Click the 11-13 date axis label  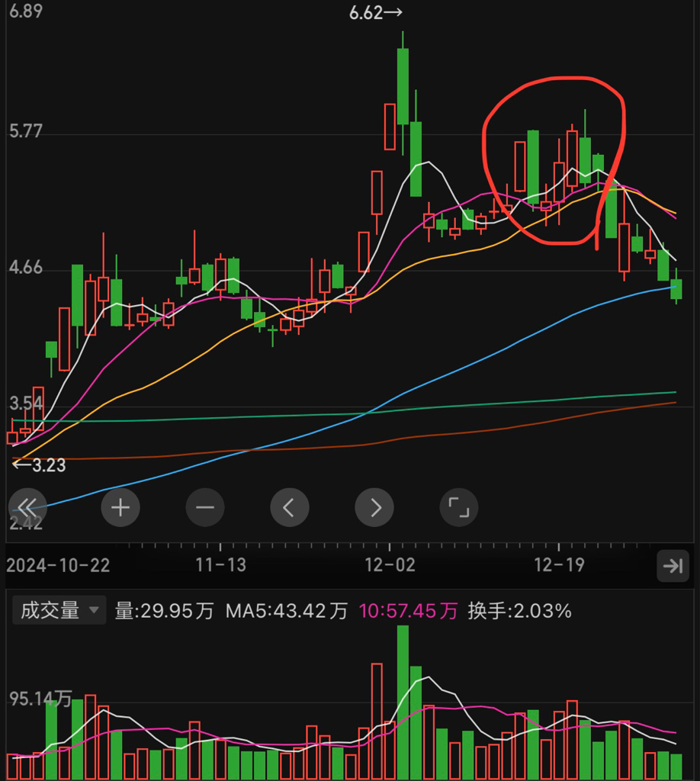(x=220, y=565)
